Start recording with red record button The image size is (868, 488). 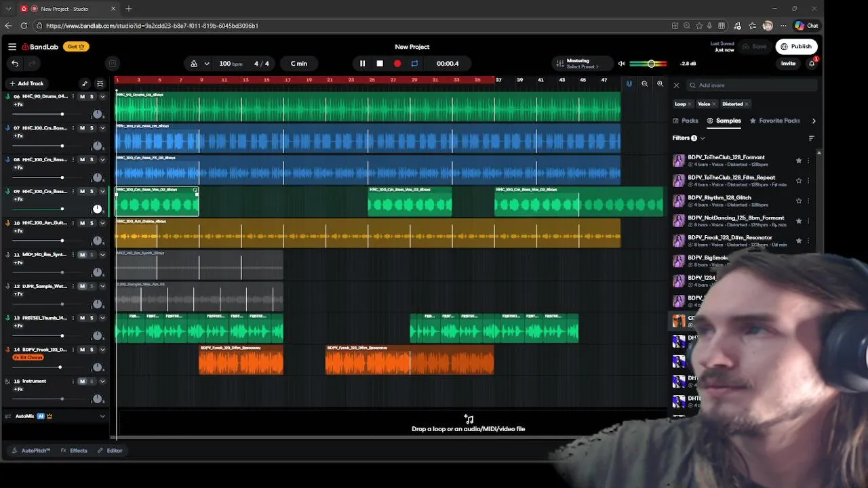click(397, 64)
